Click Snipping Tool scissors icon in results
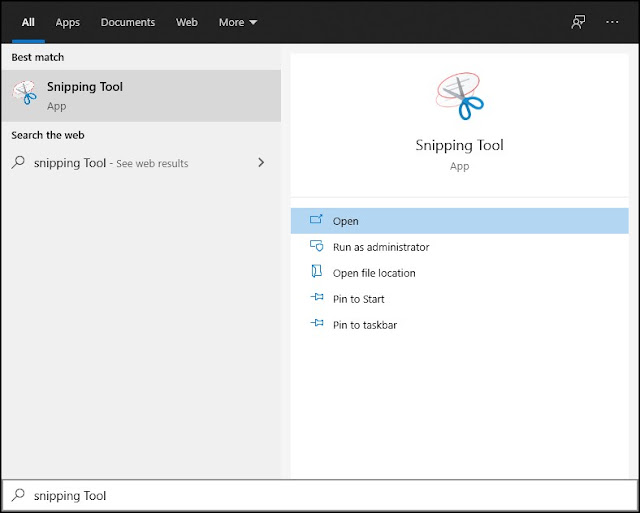Screen dimensions: 640x513 point(24,93)
